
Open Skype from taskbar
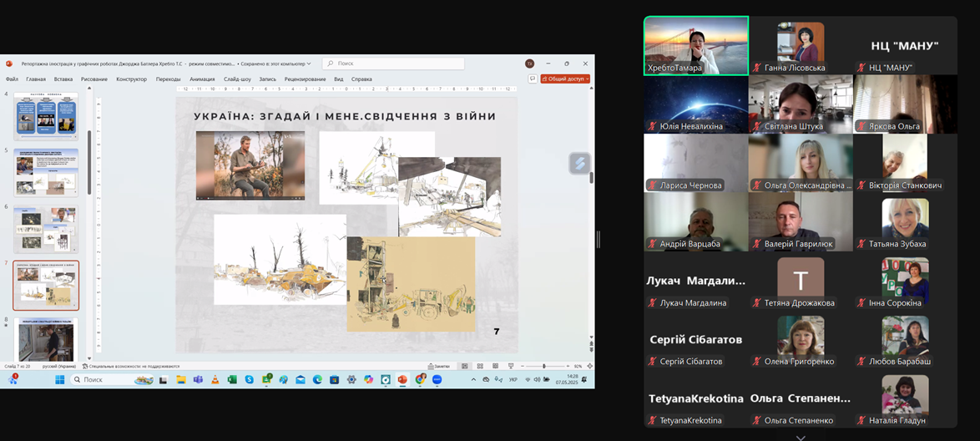(249, 380)
